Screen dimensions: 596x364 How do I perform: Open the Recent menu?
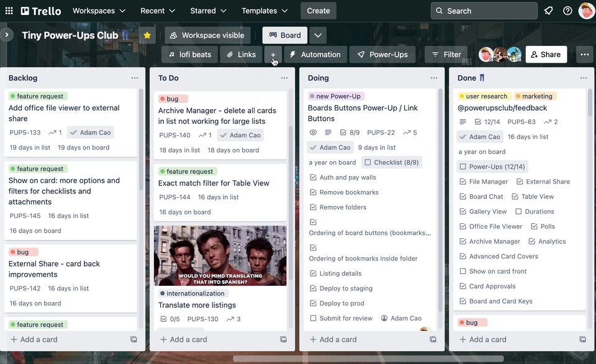pyautogui.click(x=158, y=11)
